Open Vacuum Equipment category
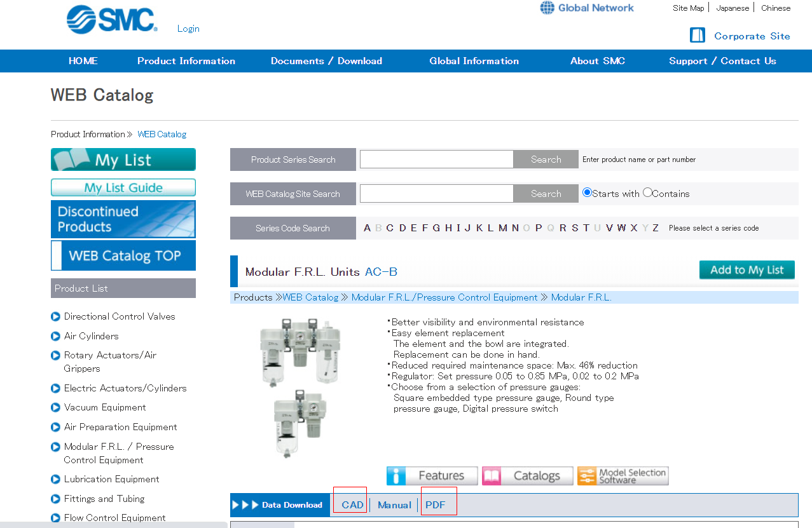812x528 pixels. click(x=105, y=407)
